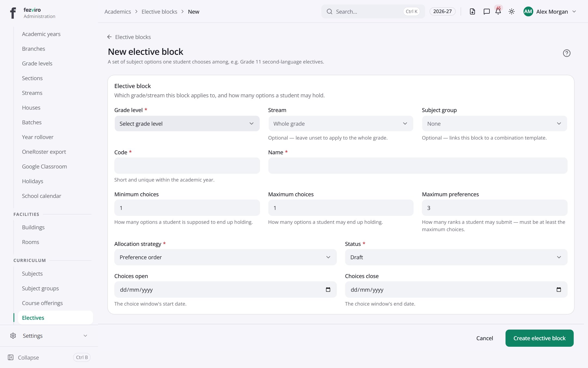Click the search magnifier icon

click(330, 11)
